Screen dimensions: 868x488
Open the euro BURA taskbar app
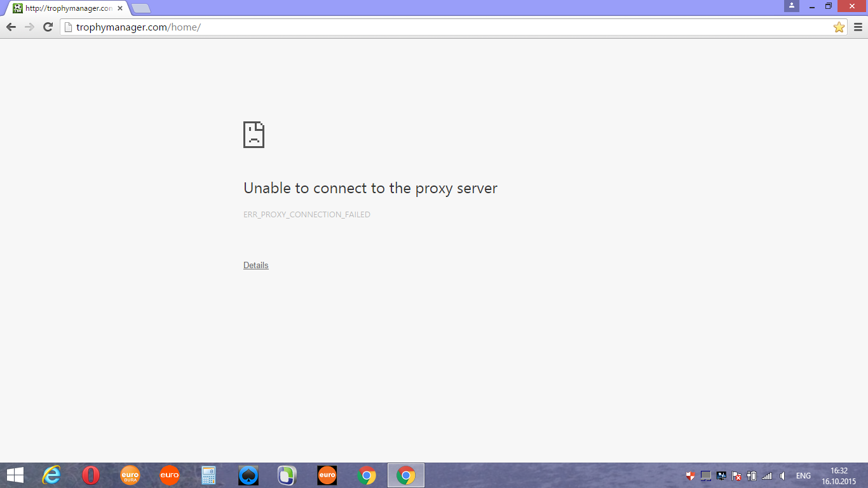[130, 475]
